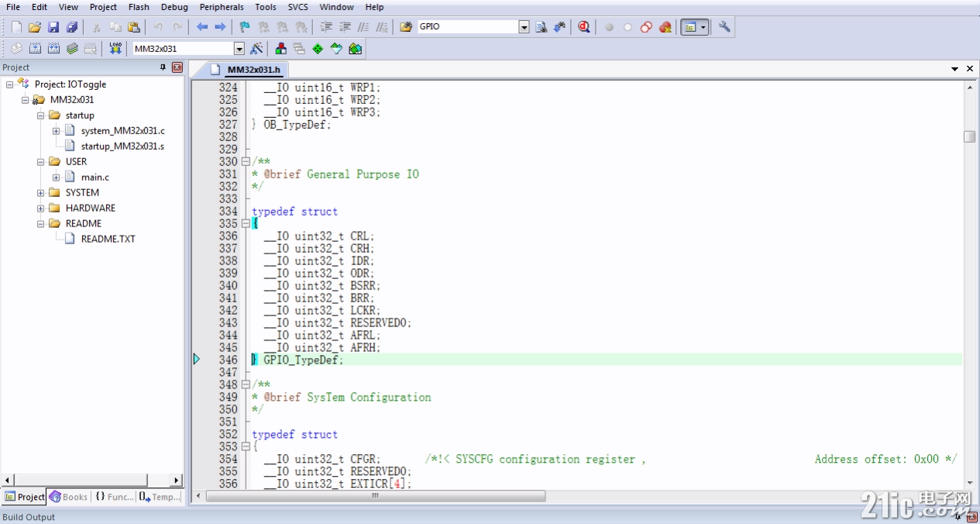
Task: Insert a bookmark using the flag icon
Action: pyautogui.click(x=245, y=27)
